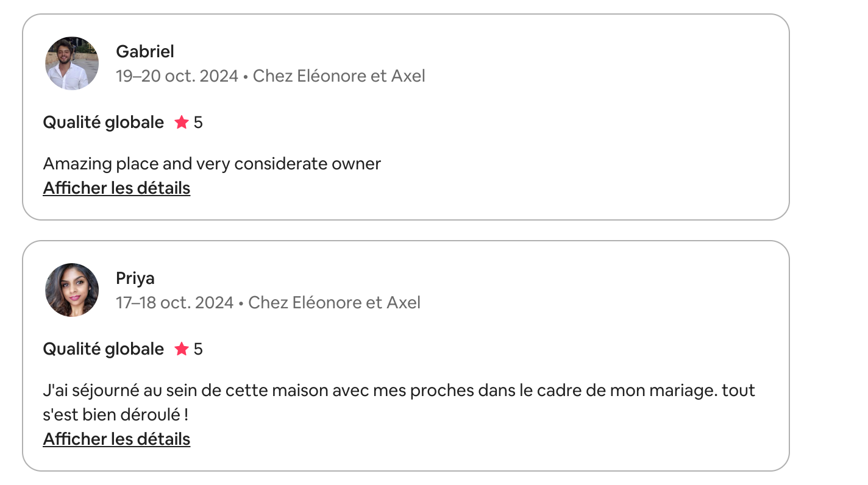Open Gabriel's profile photo
868x485 pixels.
(x=72, y=63)
